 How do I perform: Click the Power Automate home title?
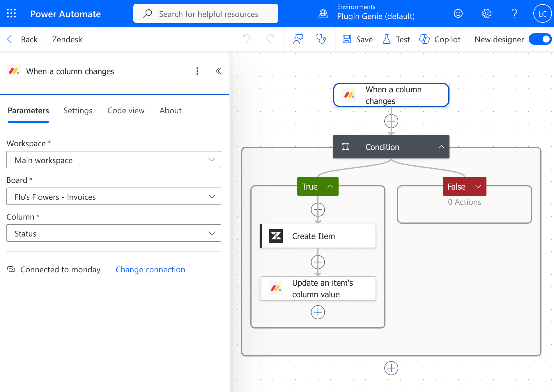(x=66, y=14)
